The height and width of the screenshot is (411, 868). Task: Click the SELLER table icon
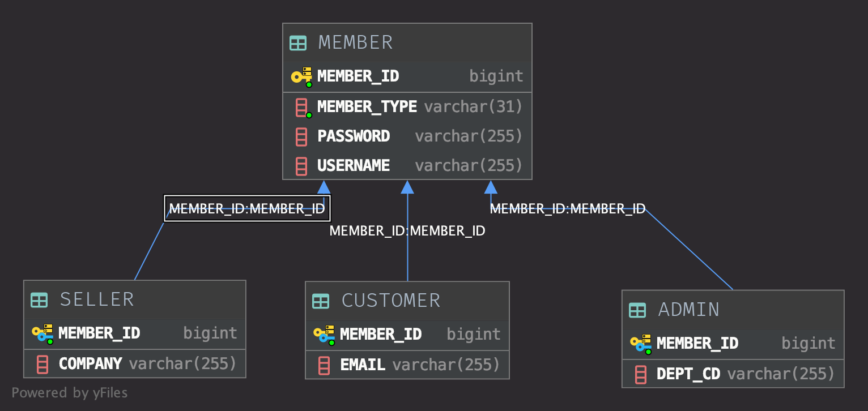(39, 300)
